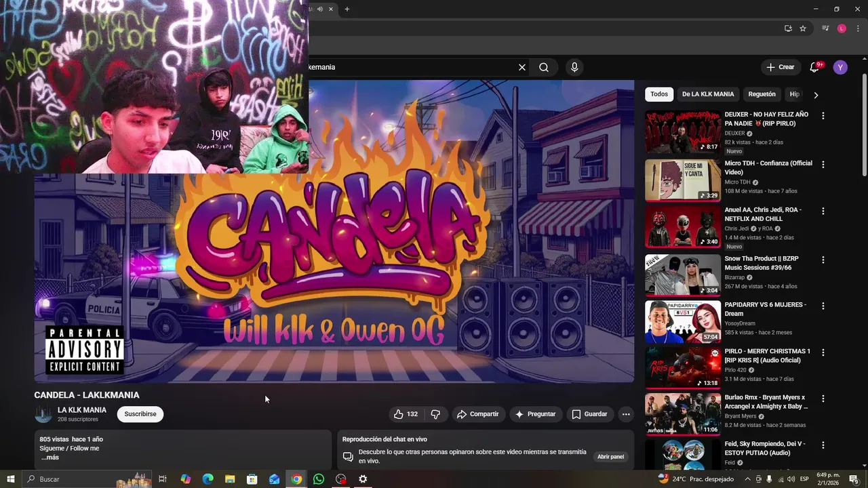Open the LA KLK MANIA channel name

click(82, 410)
